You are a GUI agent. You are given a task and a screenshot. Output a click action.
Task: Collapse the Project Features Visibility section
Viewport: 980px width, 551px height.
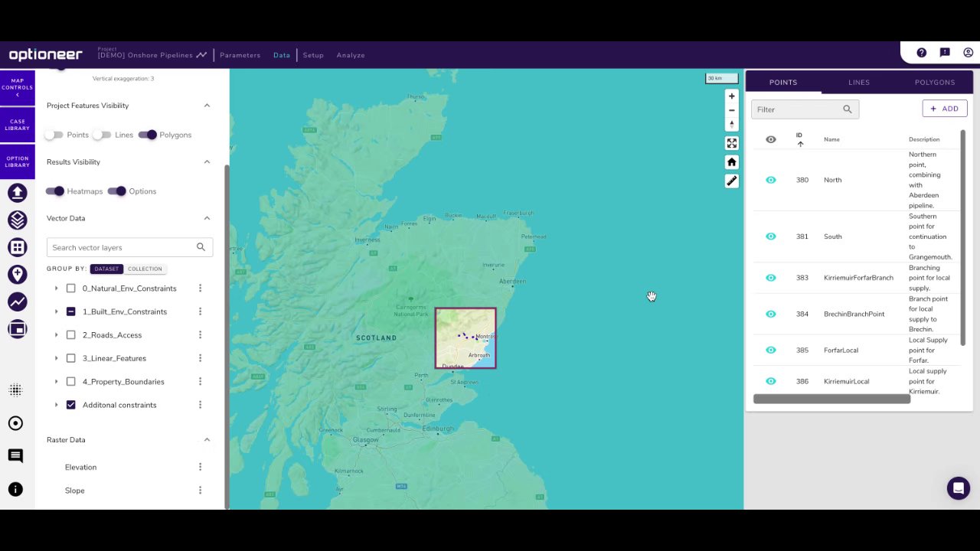[x=207, y=106]
